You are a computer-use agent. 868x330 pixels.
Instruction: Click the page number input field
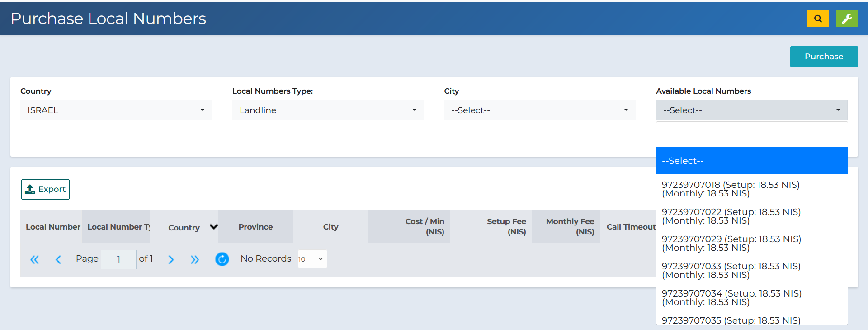coord(118,259)
